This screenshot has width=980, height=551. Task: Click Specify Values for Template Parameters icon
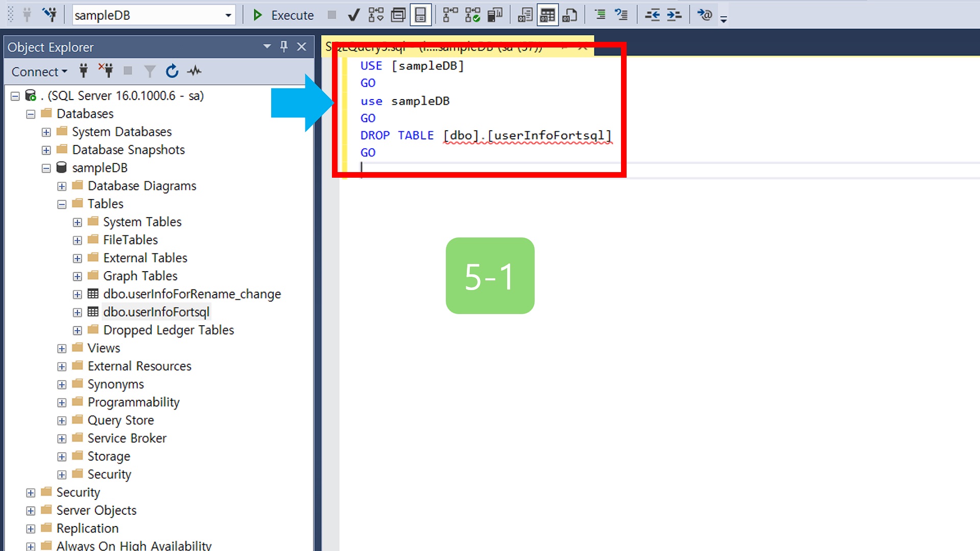(705, 15)
